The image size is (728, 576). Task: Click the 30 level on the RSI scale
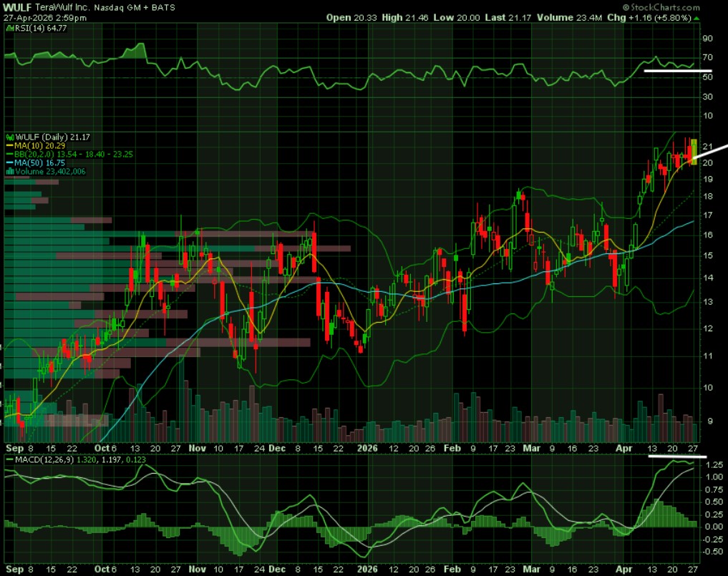[707, 97]
